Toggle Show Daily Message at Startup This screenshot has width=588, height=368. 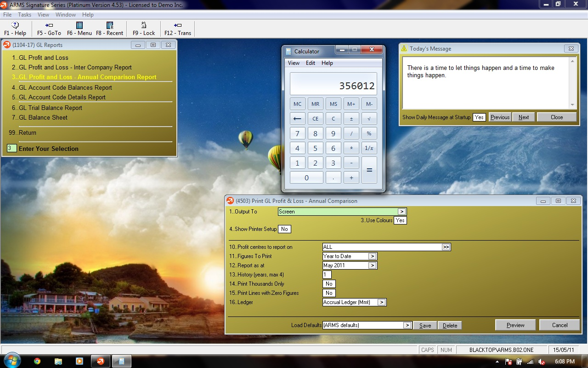pos(479,117)
